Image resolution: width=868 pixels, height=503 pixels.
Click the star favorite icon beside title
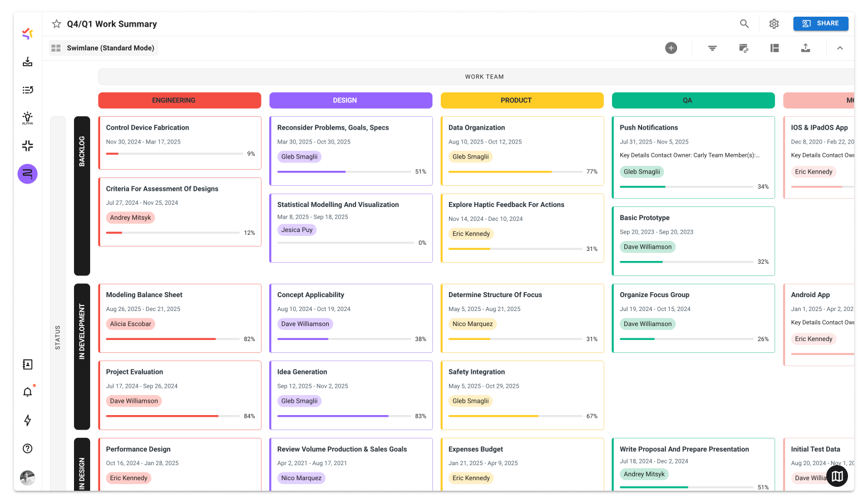pos(56,24)
